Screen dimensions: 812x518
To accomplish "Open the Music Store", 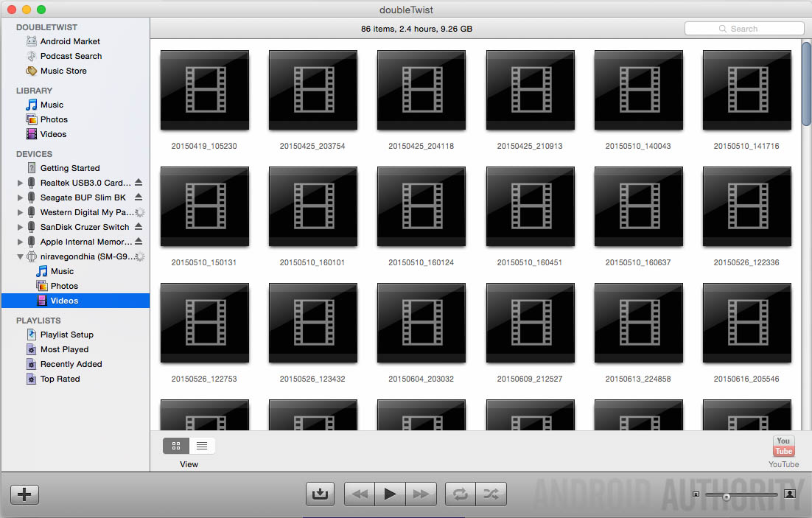I will 63,71.
